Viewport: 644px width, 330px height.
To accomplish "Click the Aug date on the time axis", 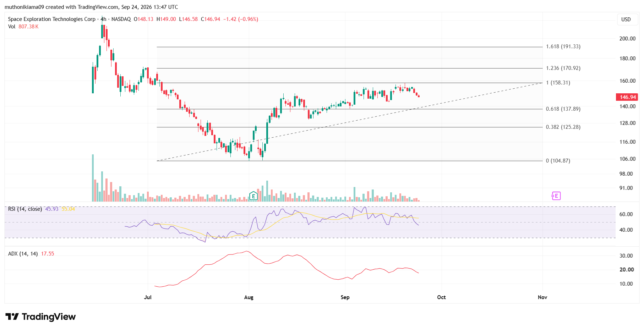I will (249, 297).
